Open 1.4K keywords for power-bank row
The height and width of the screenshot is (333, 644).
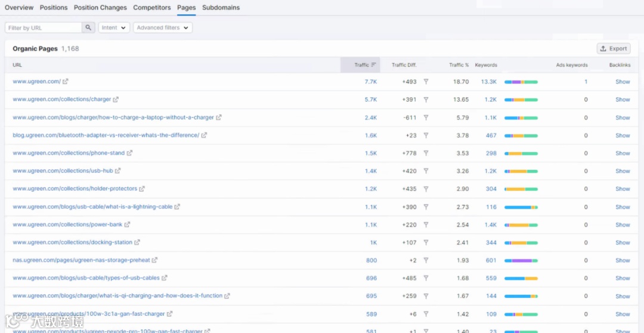[490, 225]
